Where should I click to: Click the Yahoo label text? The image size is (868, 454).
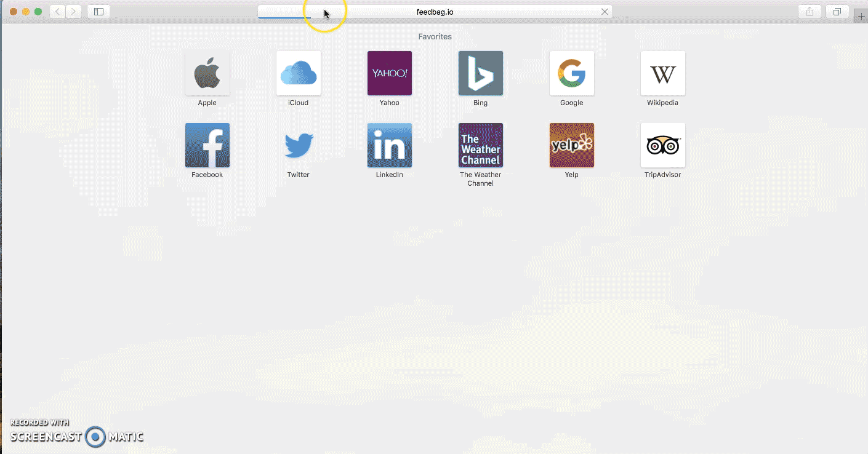pyautogui.click(x=390, y=103)
